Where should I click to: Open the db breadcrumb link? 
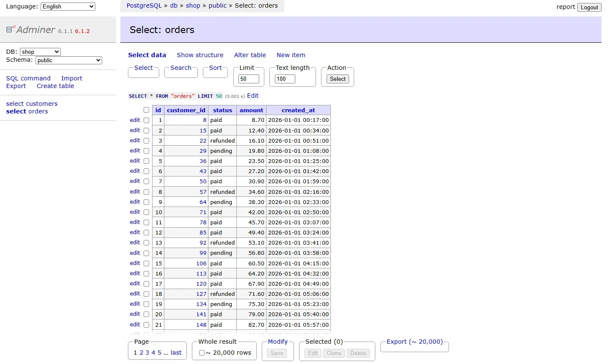[x=174, y=6]
